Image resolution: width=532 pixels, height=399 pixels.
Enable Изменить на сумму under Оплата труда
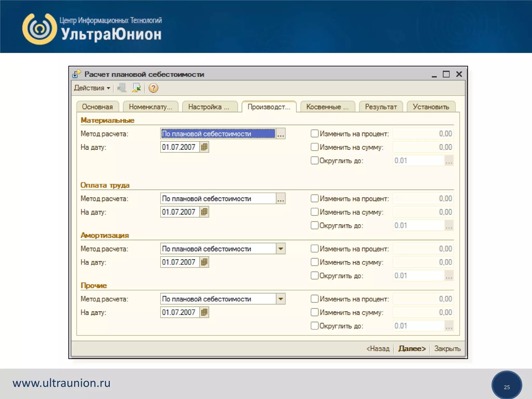point(314,212)
